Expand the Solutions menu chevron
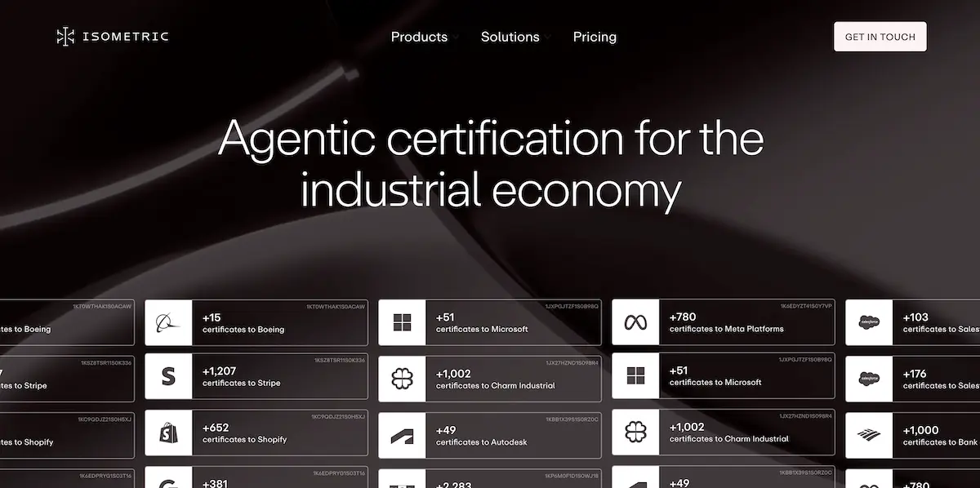This screenshot has width=980, height=488. [548, 38]
